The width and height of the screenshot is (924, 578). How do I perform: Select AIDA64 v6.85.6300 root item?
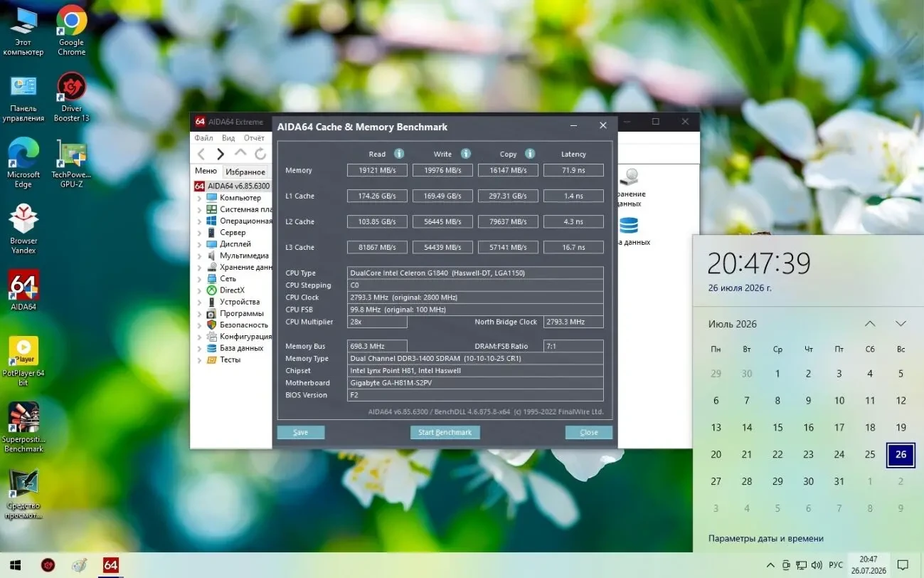pyautogui.click(x=233, y=186)
